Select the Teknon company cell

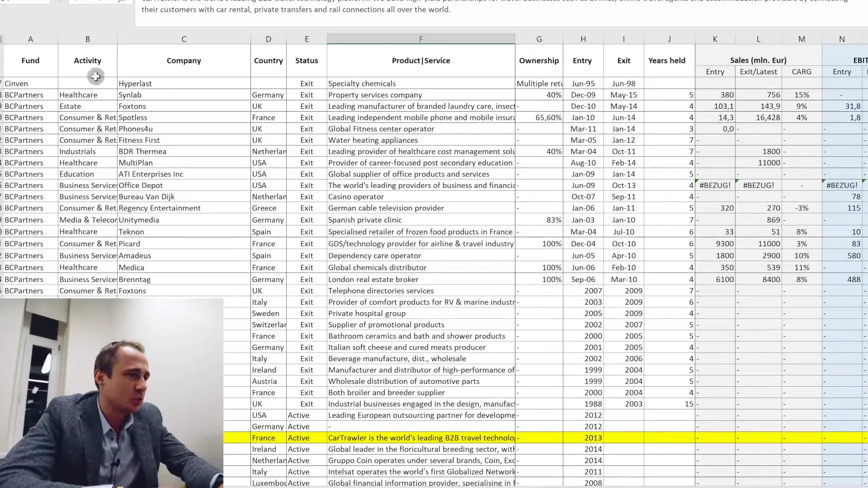tap(184, 231)
